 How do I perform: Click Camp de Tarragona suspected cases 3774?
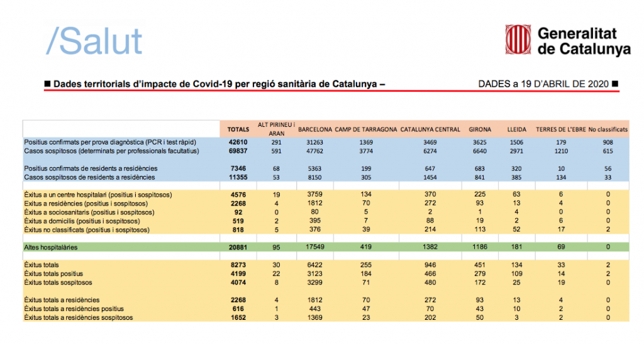pos(366,151)
